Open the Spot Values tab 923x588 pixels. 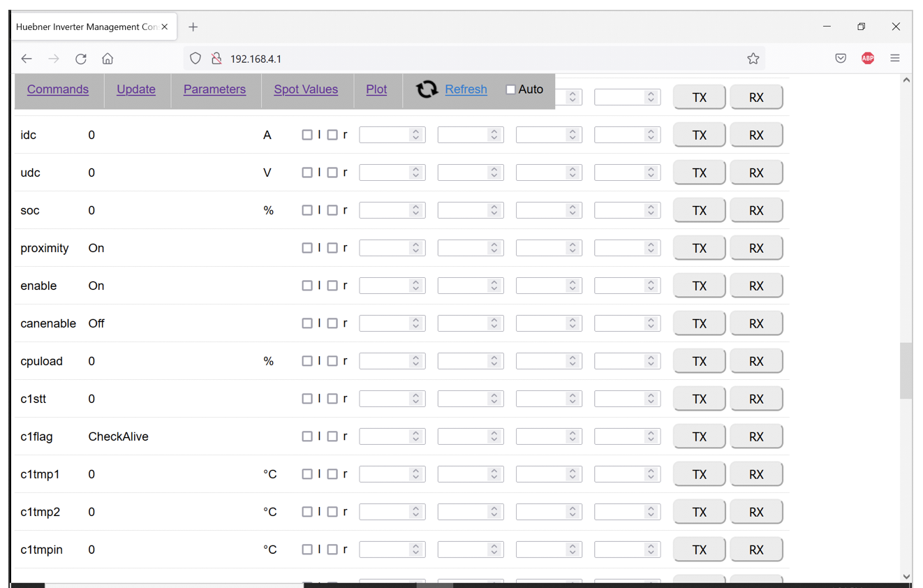coord(306,89)
